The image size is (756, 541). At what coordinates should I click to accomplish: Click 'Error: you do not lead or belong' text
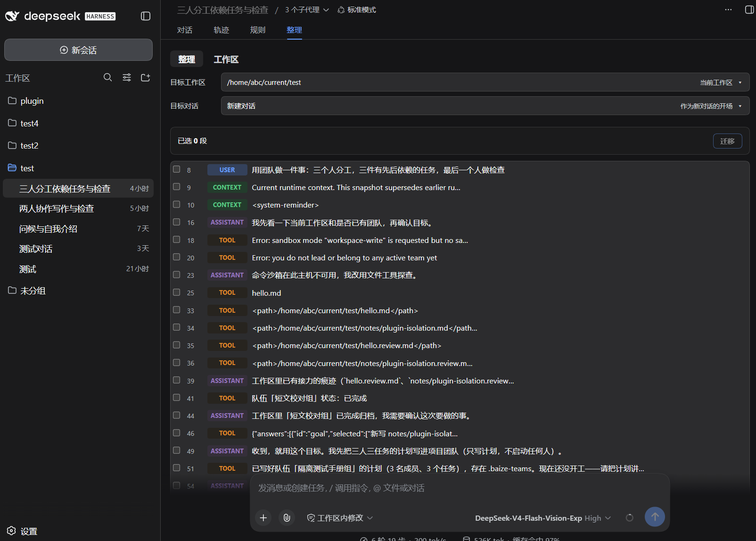345,258
